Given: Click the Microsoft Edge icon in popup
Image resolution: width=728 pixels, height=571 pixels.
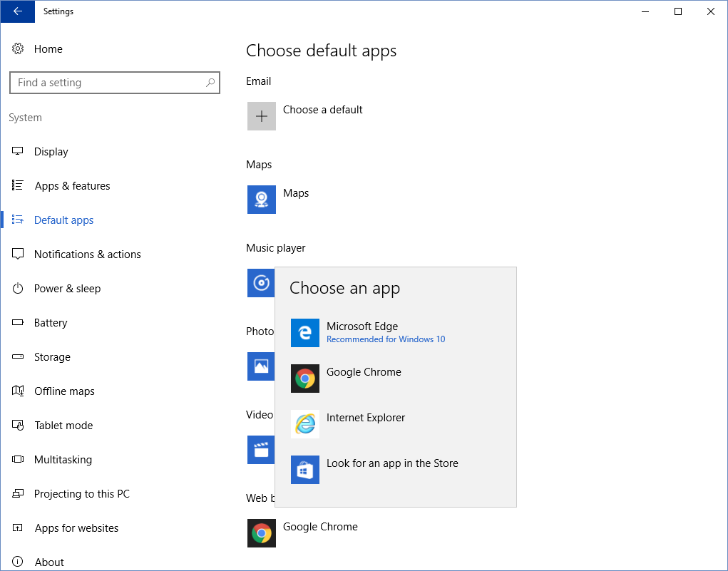Looking at the screenshot, I should 304,333.
